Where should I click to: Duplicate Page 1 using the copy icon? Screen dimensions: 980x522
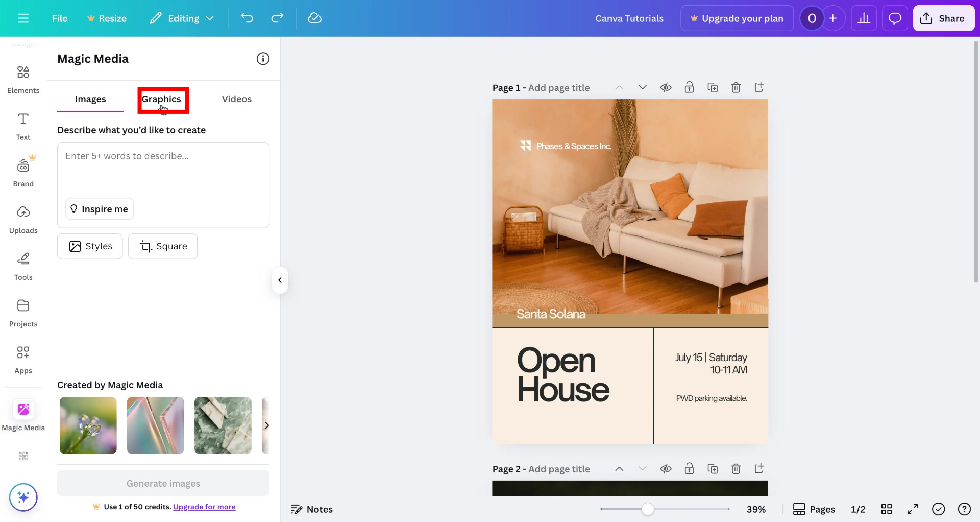[713, 87]
